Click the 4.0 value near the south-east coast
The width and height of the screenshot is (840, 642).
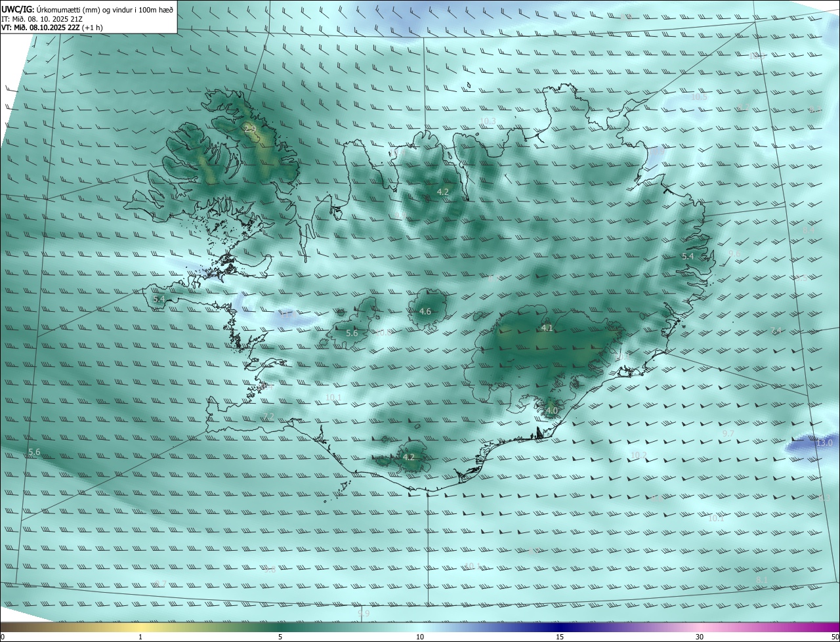[551, 411]
